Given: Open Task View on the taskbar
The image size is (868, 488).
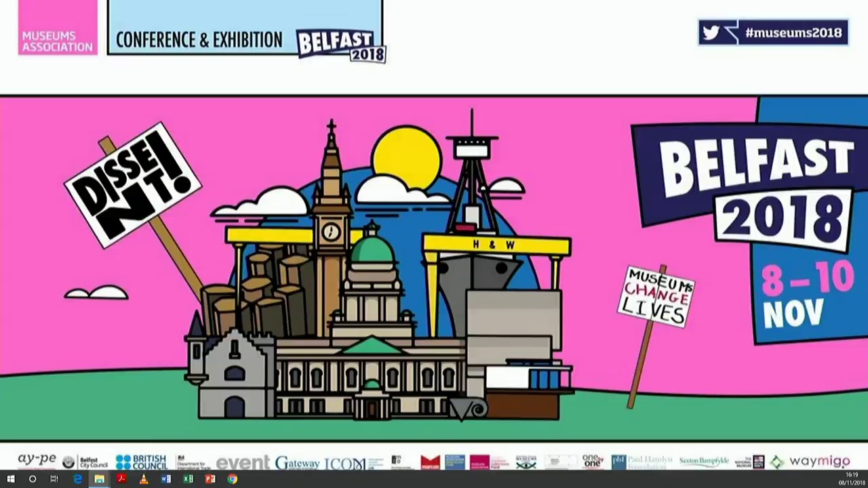Looking at the screenshot, I should [54, 479].
